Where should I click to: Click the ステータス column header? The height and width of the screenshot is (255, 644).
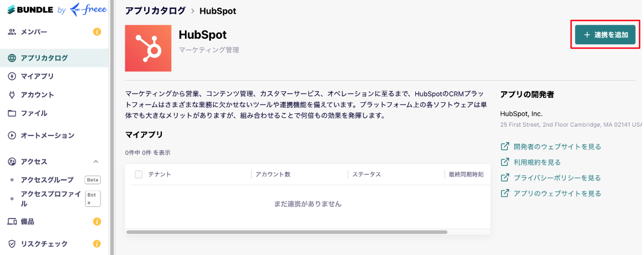coord(367,174)
